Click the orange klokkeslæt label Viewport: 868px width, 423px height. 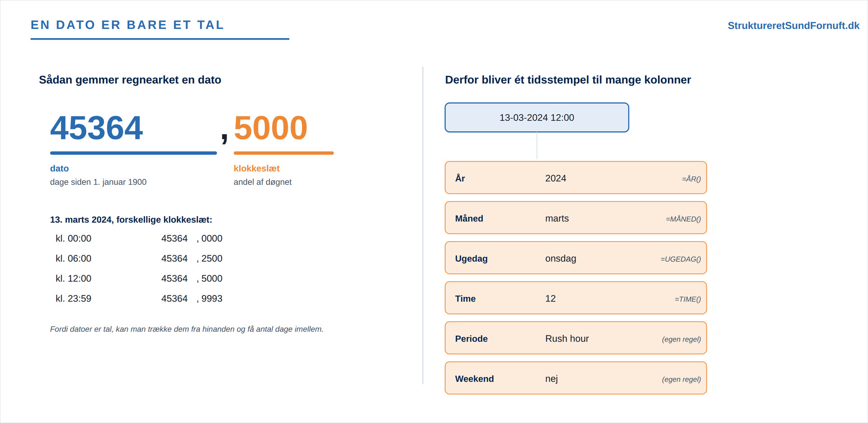pos(257,168)
